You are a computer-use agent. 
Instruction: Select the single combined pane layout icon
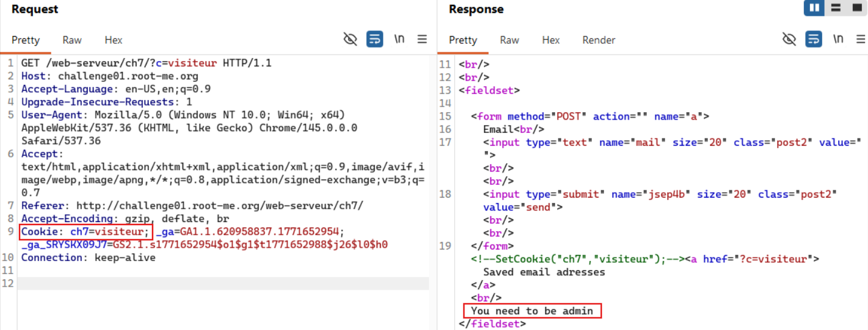pos(856,9)
